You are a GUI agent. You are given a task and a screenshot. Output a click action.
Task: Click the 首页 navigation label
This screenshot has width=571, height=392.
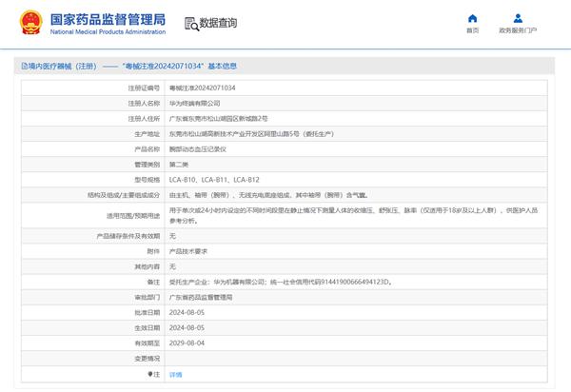[473, 30]
